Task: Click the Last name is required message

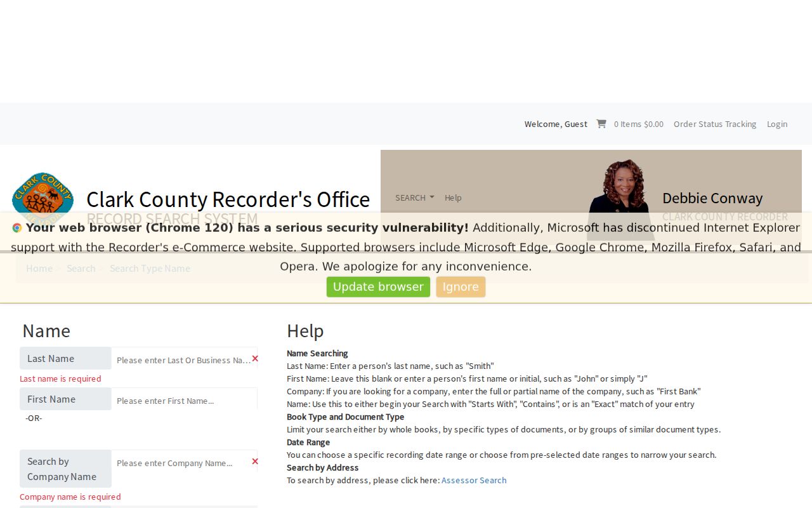Action: coord(60,378)
